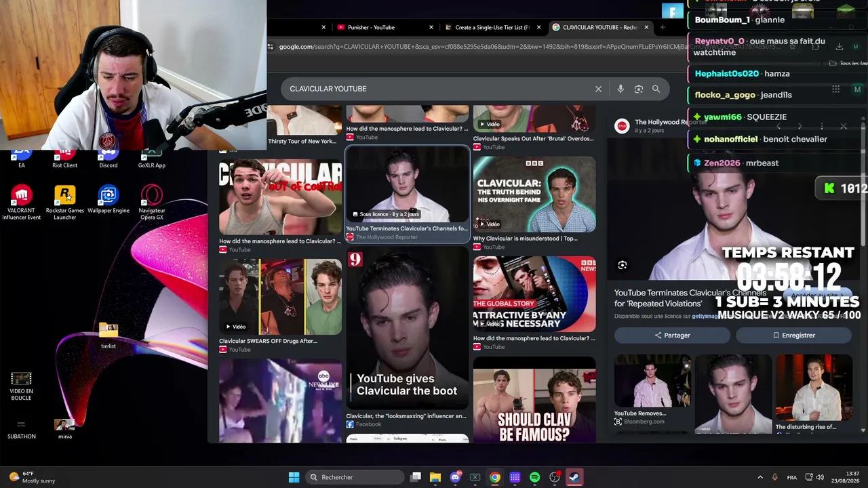Open the OUT OF CONTROL manosphere video thumbnail

[x=280, y=197]
